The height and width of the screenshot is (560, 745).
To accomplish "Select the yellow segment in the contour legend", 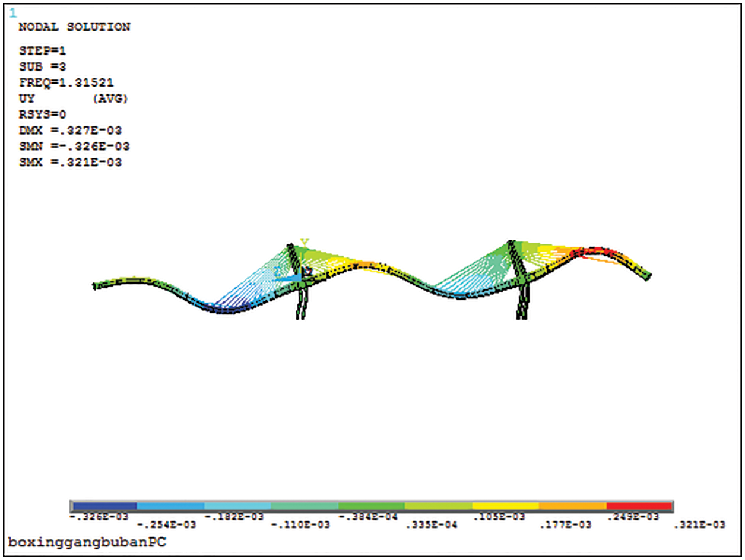I will [x=505, y=506].
